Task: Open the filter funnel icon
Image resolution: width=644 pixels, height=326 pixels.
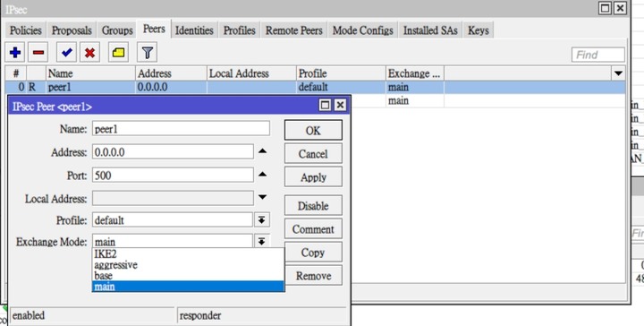Action: click(147, 52)
